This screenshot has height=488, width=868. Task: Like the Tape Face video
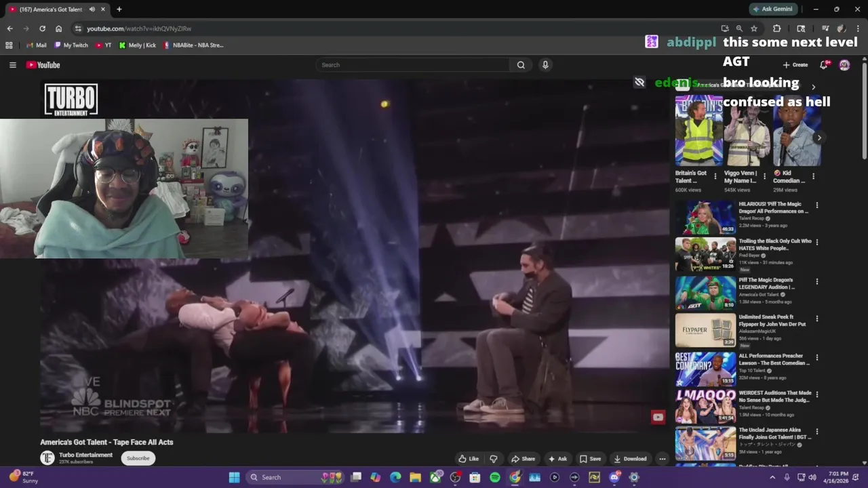point(469,459)
